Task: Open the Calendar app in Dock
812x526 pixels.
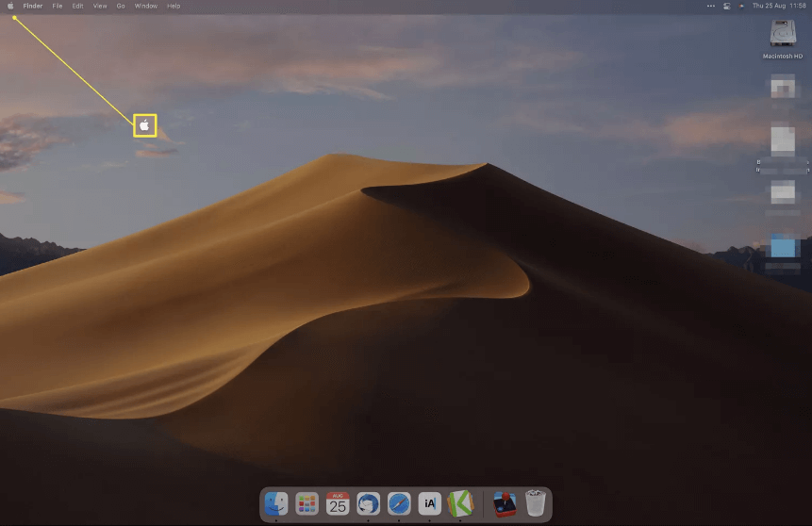Action: point(338,503)
